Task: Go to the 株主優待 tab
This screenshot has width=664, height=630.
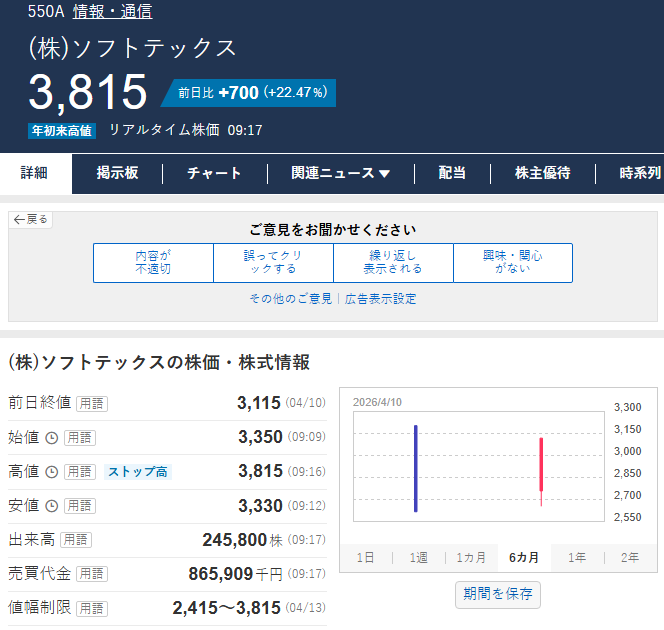Action: coord(542,173)
